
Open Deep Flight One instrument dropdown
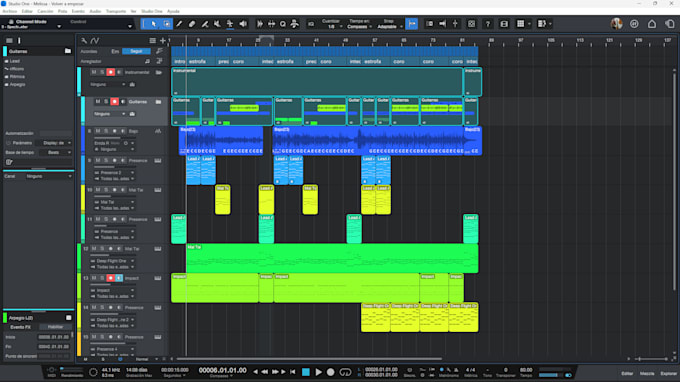[x=114, y=261]
